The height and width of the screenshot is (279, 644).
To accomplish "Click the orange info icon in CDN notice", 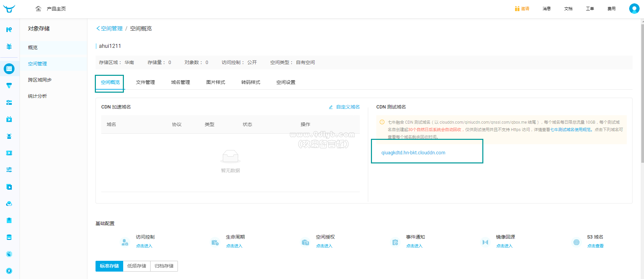I will (382, 122).
